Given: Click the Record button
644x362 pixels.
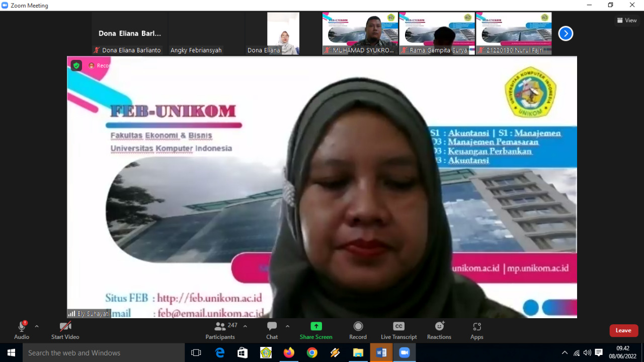Looking at the screenshot, I should coord(358,330).
